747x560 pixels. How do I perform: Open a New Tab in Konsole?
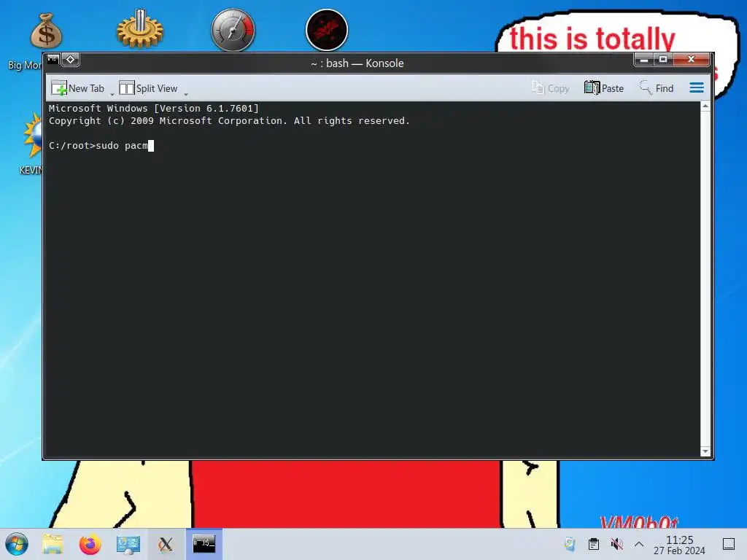tap(77, 88)
